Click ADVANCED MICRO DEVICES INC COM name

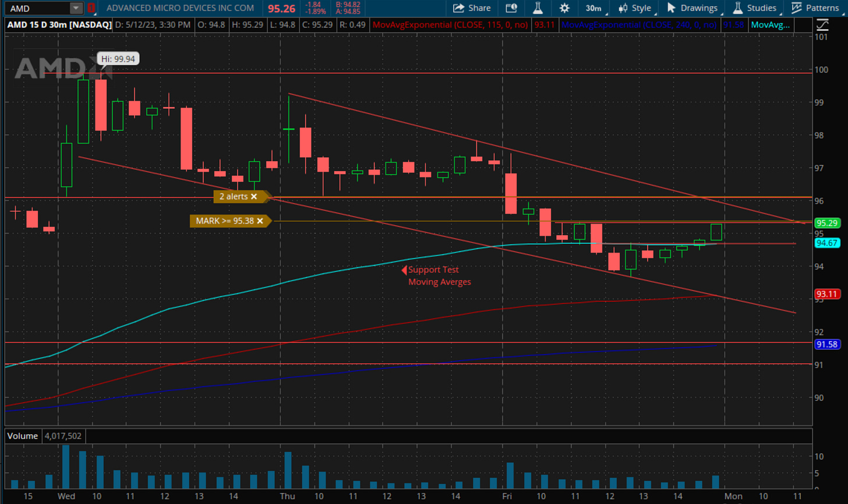(x=180, y=8)
